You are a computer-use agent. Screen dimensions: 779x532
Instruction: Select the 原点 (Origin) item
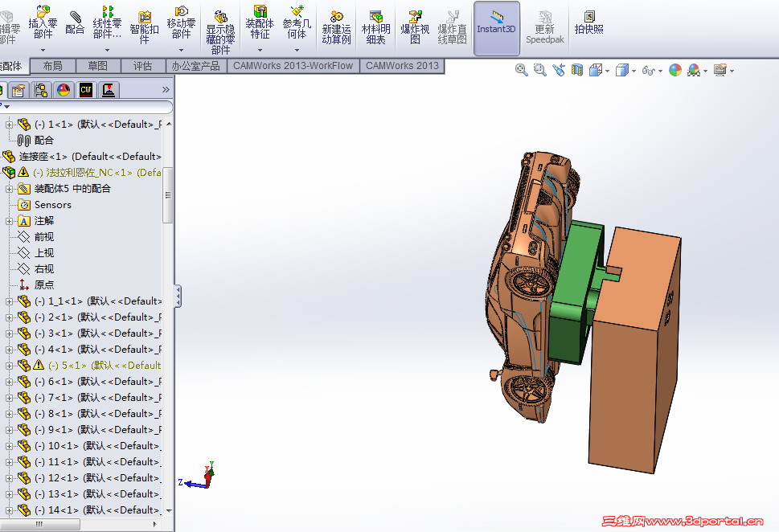pyautogui.click(x=35, y=285)
